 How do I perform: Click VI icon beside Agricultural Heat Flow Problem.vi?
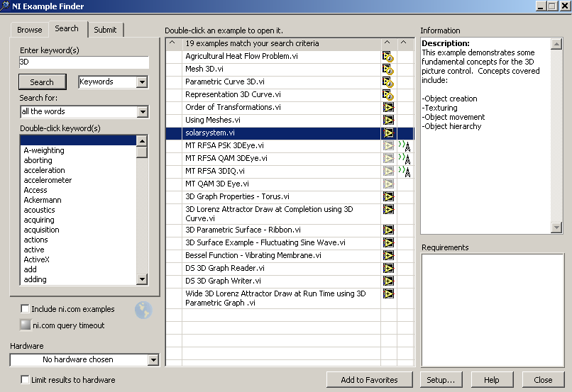pyautogui.click(x=387, y=57)
